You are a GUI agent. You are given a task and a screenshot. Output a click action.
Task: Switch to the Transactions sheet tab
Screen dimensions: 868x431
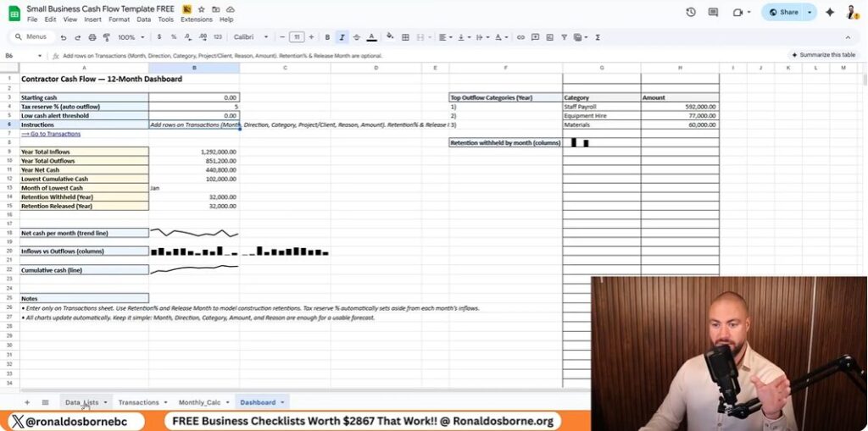[138, 402]
